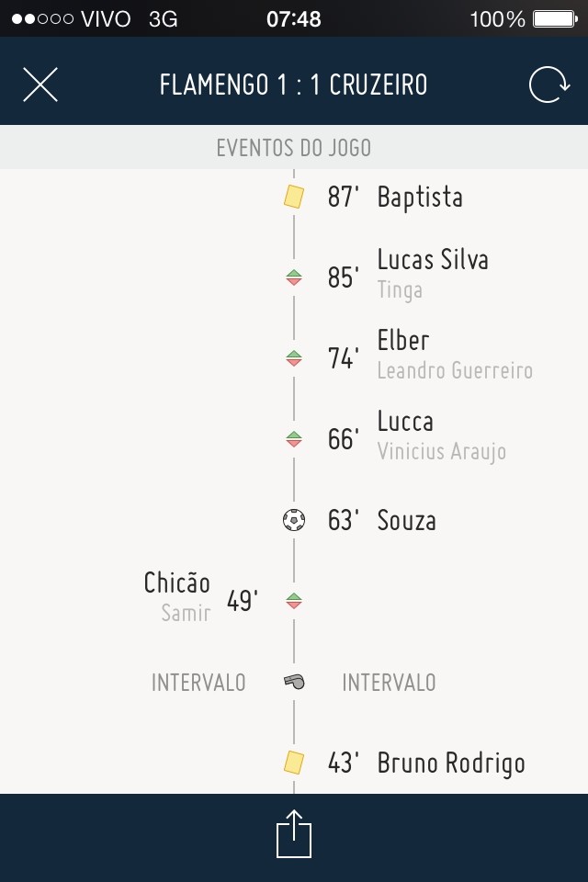The height and width of the screenshot is (882, 588).
Task: Tap the battery indicator in status bar
Action: (x=552, y=18)
